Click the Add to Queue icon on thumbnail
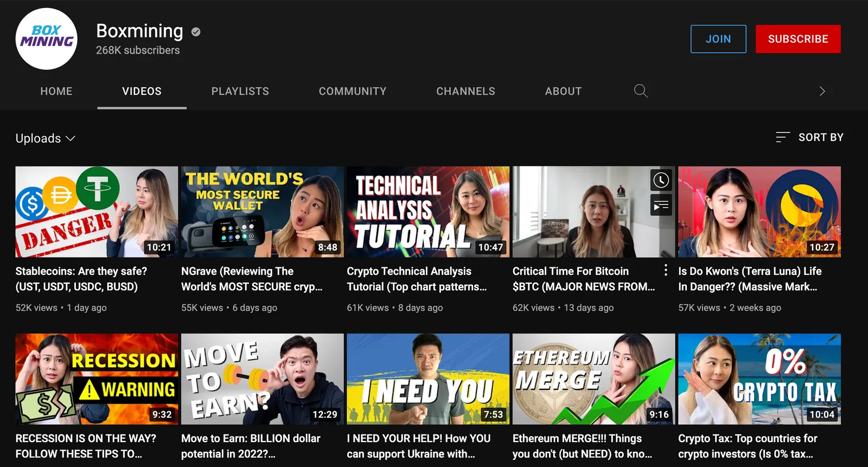The width and height of the screenshot is (868, 467). pos(661,205)
